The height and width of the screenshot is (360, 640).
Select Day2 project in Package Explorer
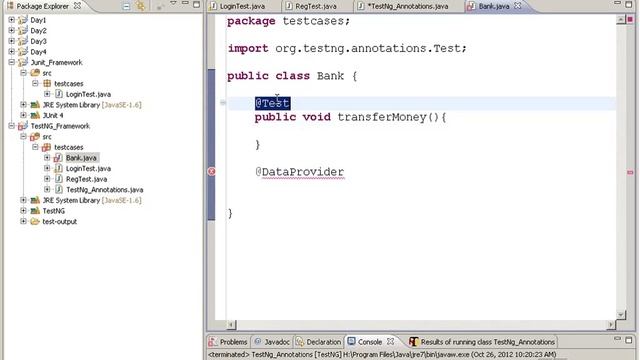click(x=38, y=31)
